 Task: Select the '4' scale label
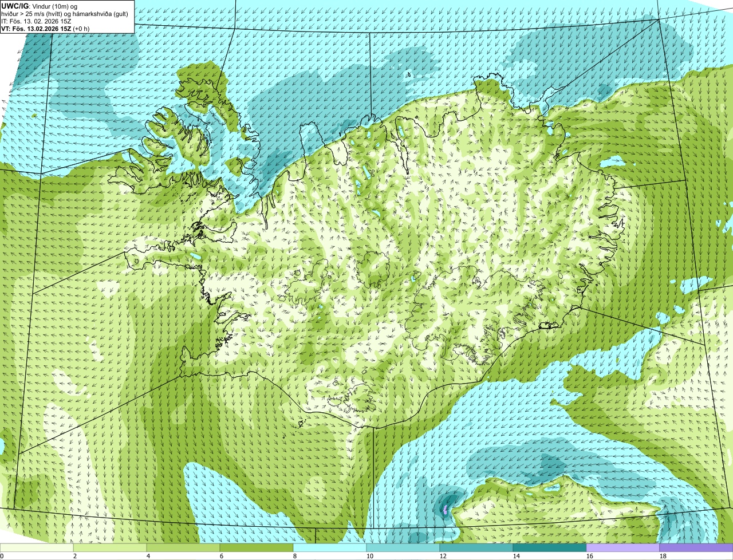(x=148, y=556)
